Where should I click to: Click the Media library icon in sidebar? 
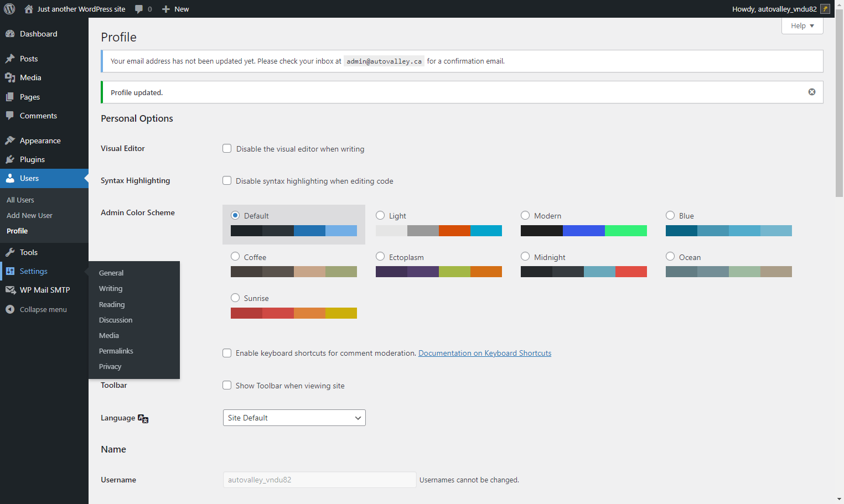coord(10,77)
